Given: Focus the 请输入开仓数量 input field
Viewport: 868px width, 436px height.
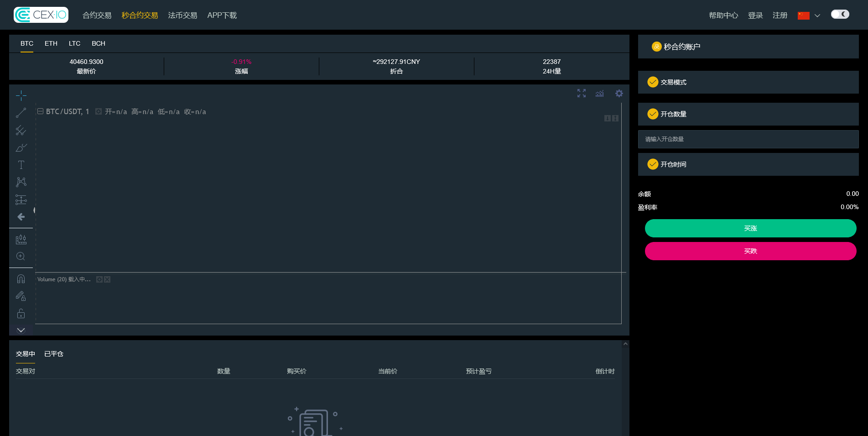Looking at the screenshot, I should [748, 139].
